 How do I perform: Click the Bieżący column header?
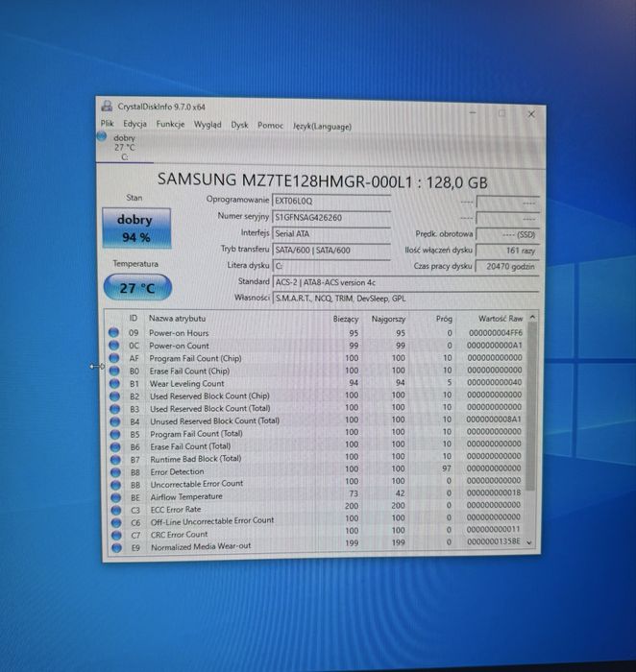point(346,319)
